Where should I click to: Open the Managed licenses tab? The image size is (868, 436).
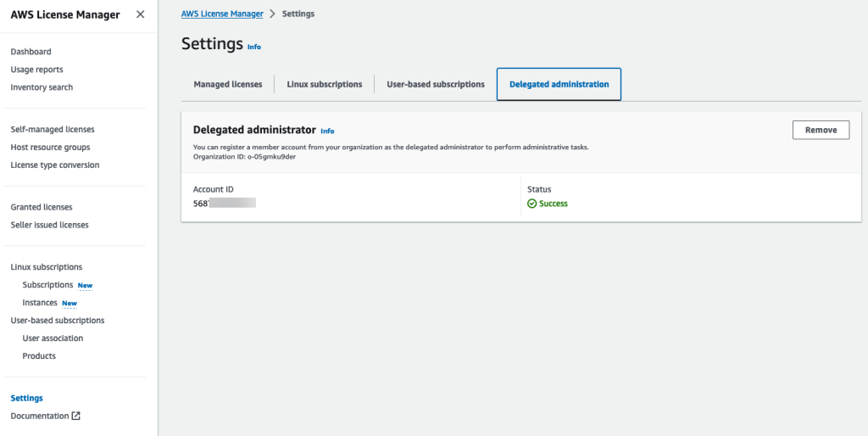(228, 84)
